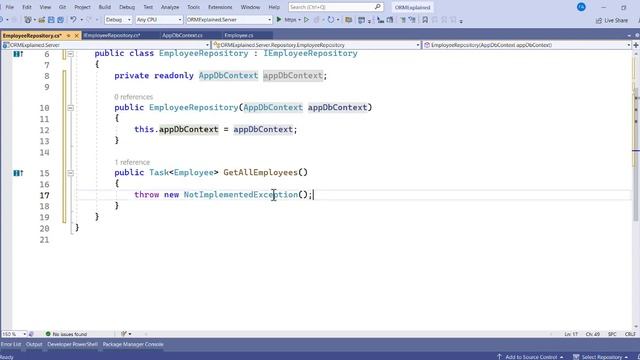Screen dimensions: 640x360
Task: Open the member navigation dropdown
Action: [x=527, y=45]
